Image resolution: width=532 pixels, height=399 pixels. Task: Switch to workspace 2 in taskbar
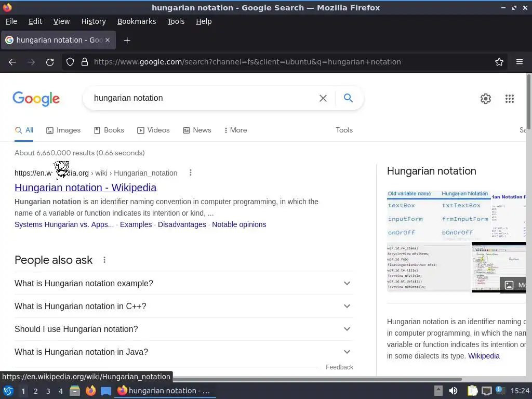(36, 391)
